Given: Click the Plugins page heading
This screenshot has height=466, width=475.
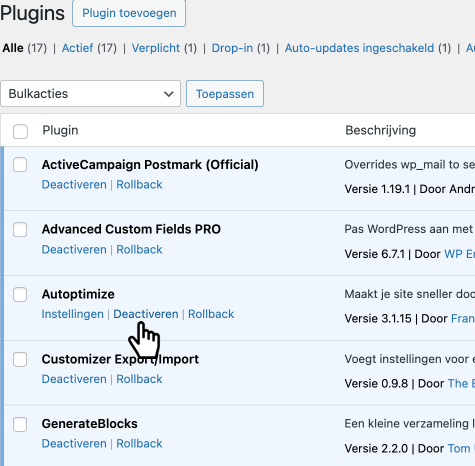Looking at the screenshot, I should pos(32,14).
